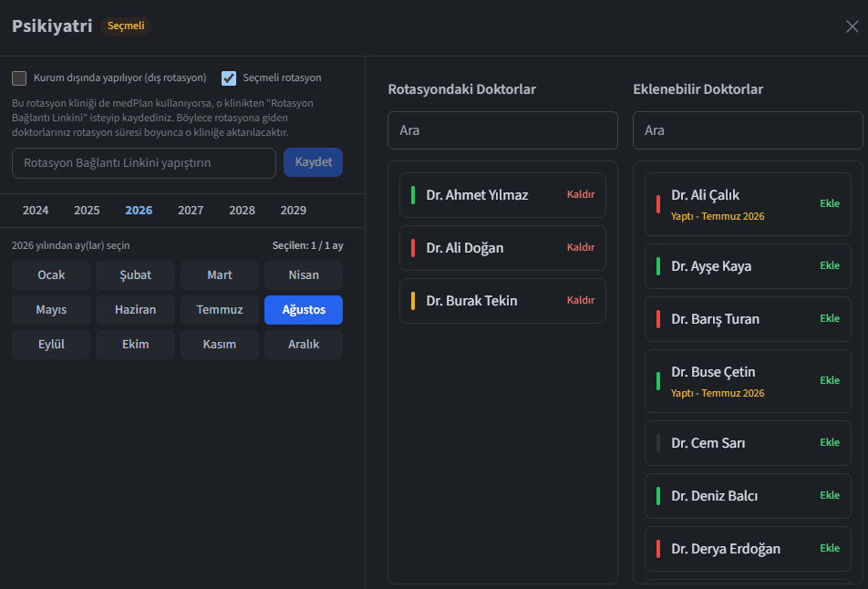Open the 2029 year tab
Image resolution: width=868 pixels, height=589 pixels.
(294, 211)
